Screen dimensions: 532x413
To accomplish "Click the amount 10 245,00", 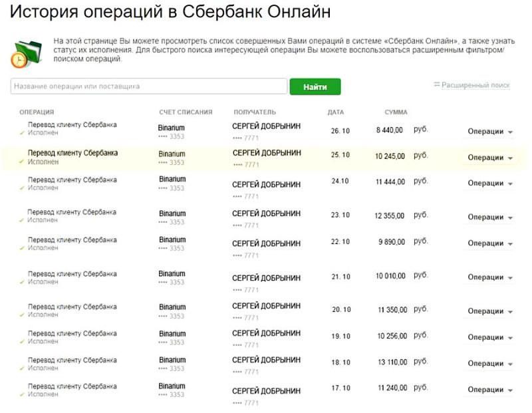I will tap(390, 156).
